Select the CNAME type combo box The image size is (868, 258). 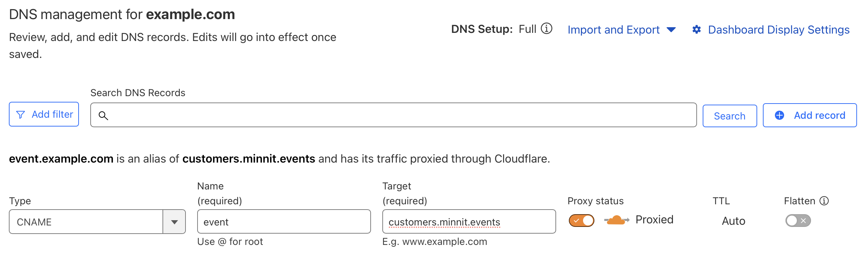click(x=86, y=222)
